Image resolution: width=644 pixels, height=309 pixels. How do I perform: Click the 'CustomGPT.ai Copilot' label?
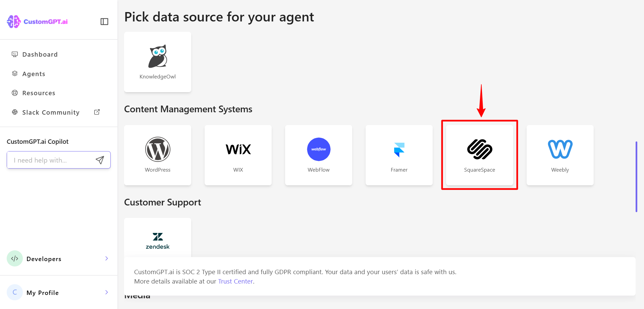38,141
